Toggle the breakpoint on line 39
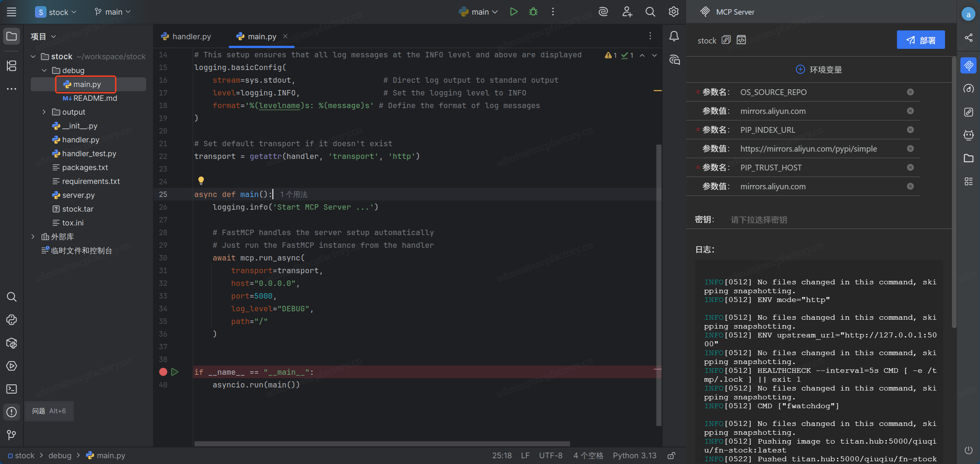 [163, 372]
